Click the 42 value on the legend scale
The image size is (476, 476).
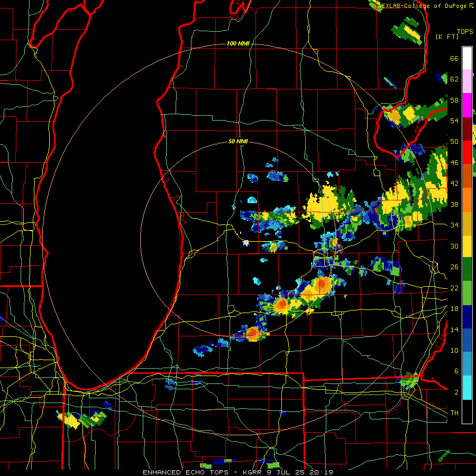(454, 184)
